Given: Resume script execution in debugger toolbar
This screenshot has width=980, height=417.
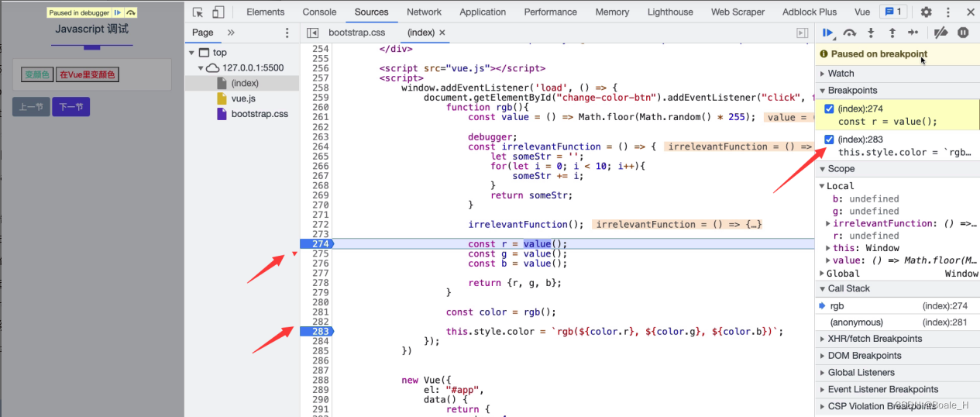Looking at the screenshot, I should (828, 33).
